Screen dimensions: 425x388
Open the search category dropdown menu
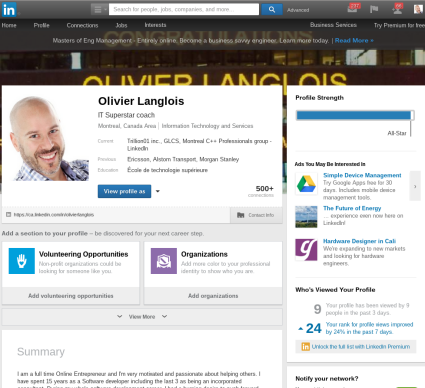coord(99,10)
